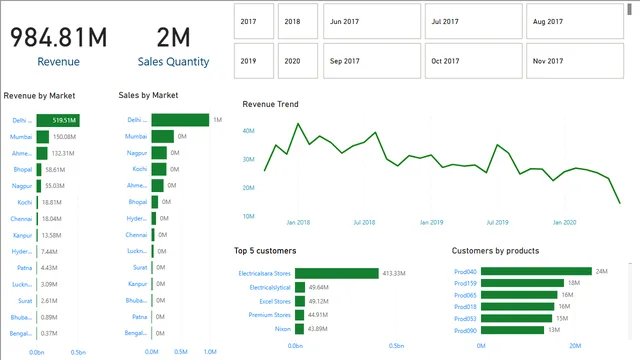Viewport: 640px width, 360px height.
Task: Filter by Jun 2017 month slicer
Action: click(x=372, y=21)
